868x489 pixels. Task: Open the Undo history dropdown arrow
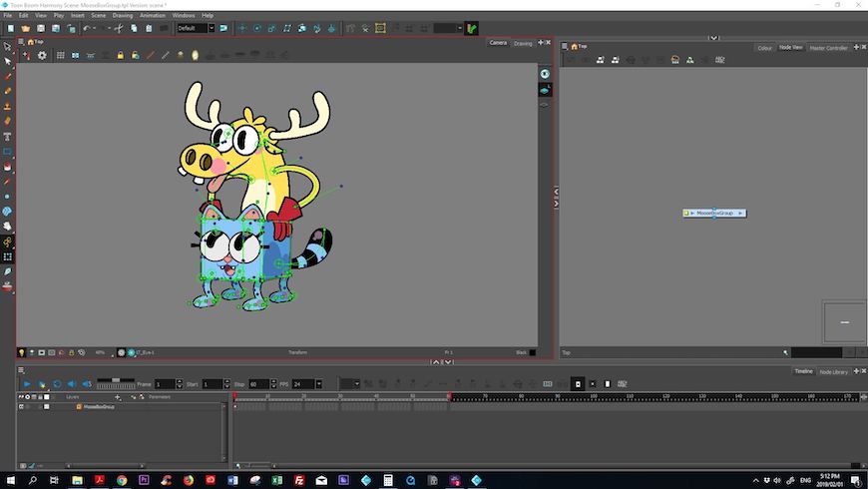pyautogui.click(x=94, y=28)
